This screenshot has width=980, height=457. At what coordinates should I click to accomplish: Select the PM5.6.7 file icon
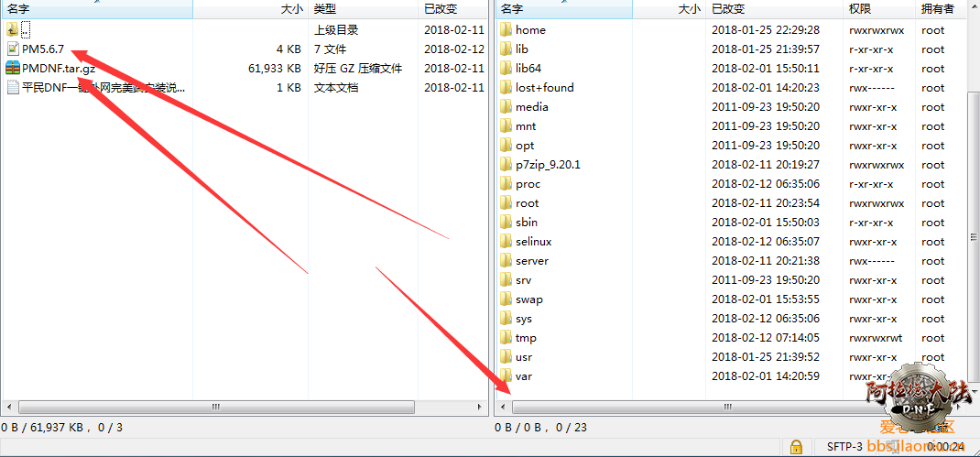coord(13,49)
